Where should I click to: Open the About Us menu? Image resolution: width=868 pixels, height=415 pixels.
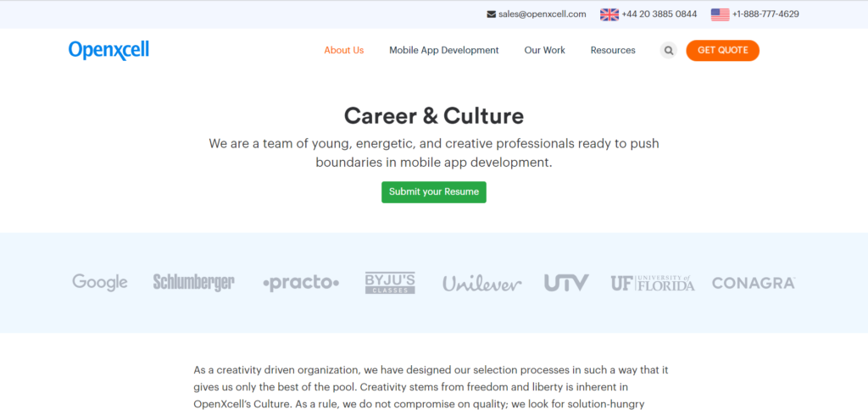coord(343,51)
